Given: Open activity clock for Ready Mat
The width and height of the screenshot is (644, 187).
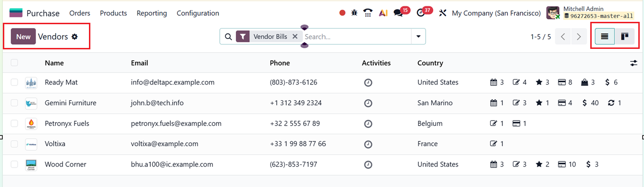Looking at the screenshot, I should coord(368,83).
